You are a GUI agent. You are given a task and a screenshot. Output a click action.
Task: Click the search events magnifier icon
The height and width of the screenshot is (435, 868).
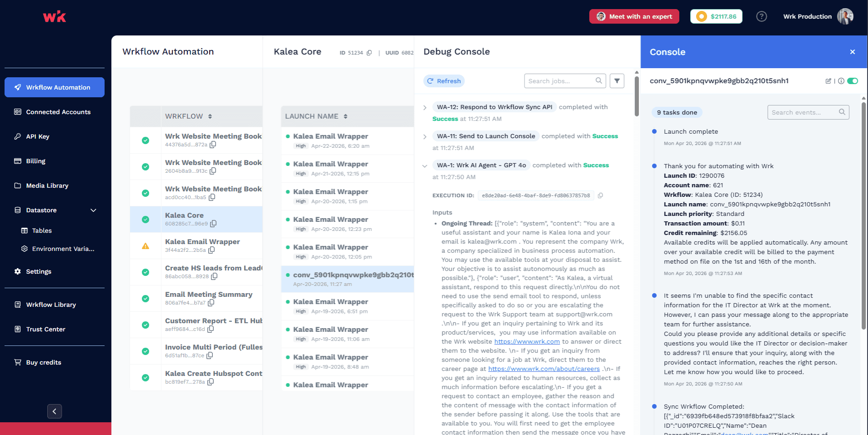tap(842, 112)
